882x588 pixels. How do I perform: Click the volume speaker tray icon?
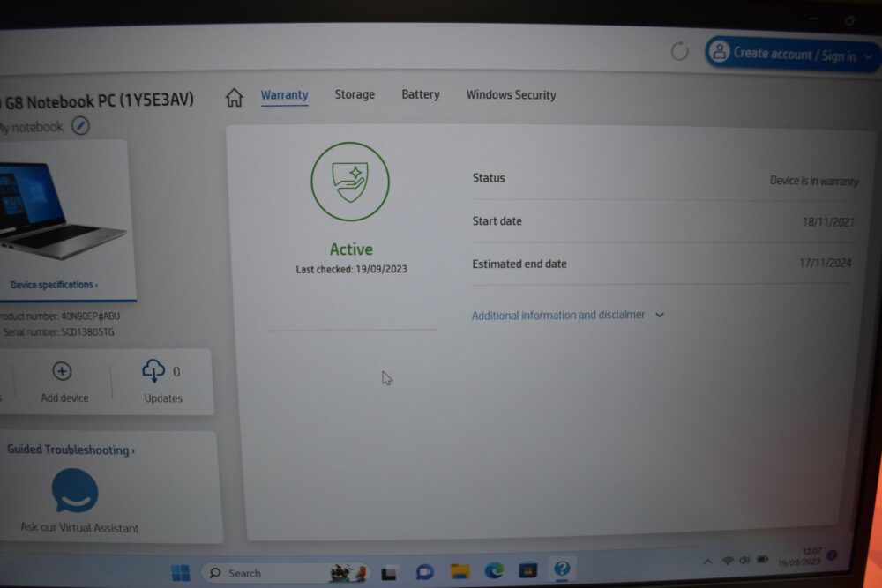[x=744, y=560]
